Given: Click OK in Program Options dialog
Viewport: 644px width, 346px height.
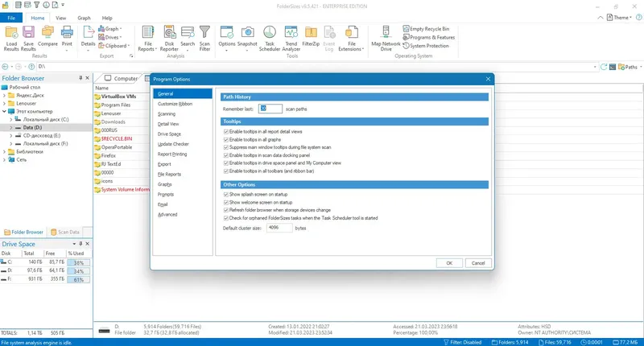Looking at the screenshot, I should [x=449, y=263].
